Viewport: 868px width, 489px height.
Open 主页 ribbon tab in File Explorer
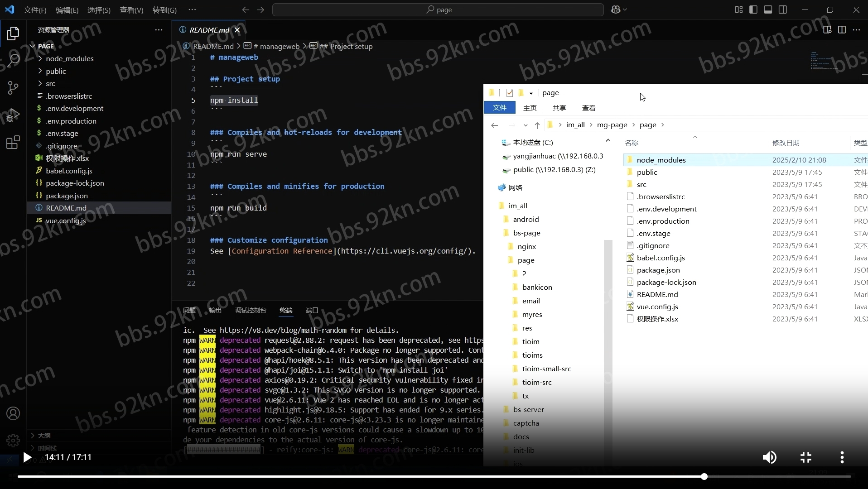(530, 108)
